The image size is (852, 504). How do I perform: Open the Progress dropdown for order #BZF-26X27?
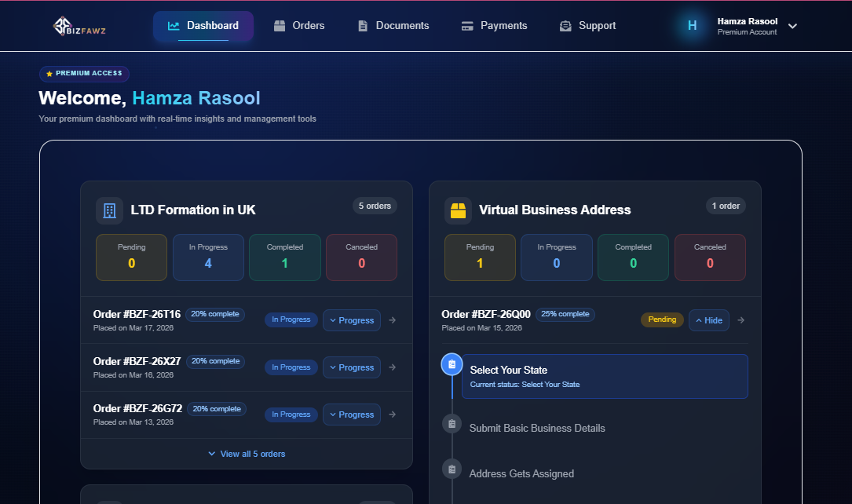point(351,367)
